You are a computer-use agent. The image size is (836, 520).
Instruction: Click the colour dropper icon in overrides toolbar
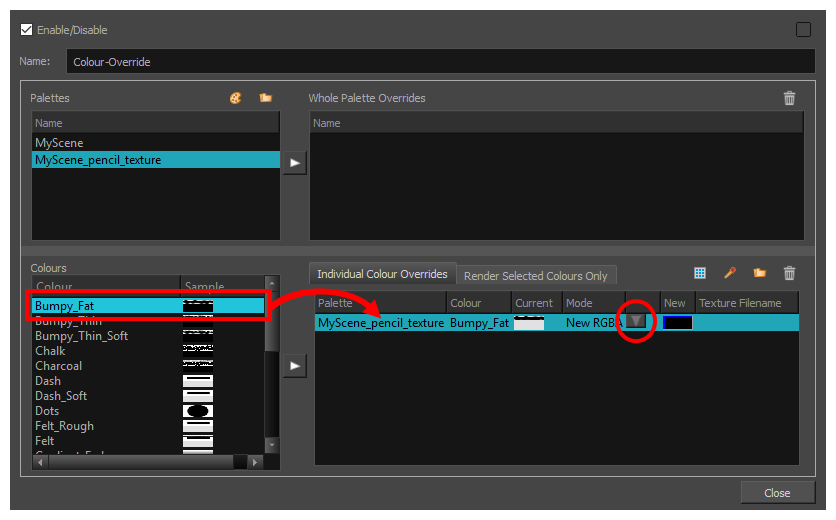pos(730,273)
